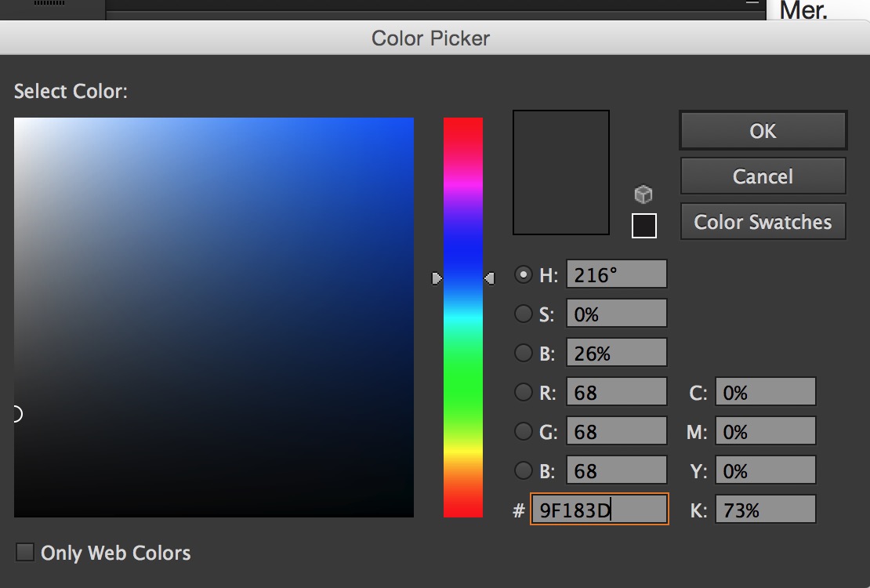Select the H hue radio button
The height and width of the screenshot is (588, 870).
point(524,275)
